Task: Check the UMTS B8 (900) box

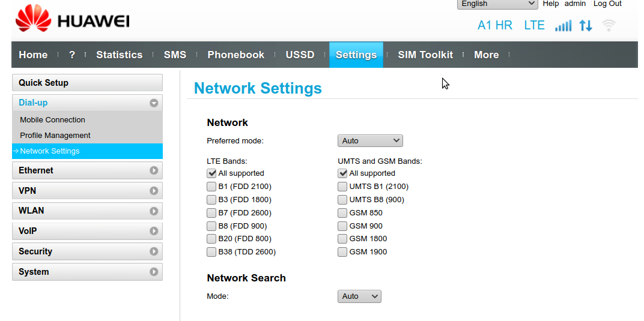Action: point(342,200)
